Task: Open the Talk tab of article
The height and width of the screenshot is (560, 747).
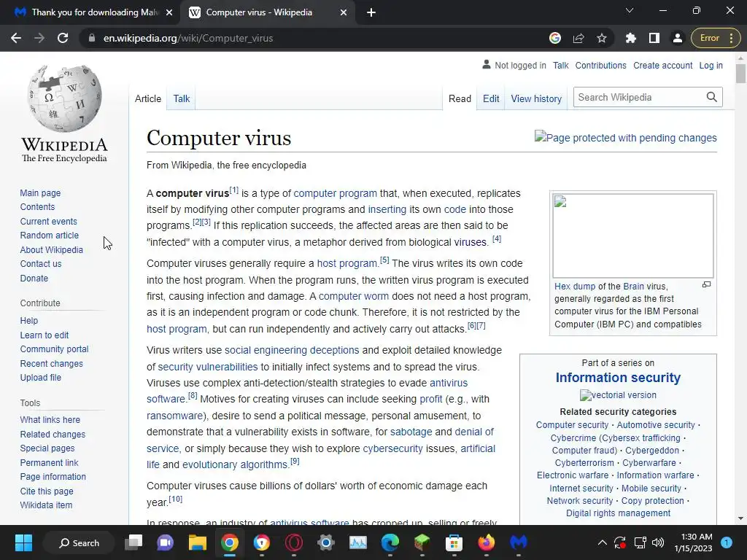Action: tap(182, 98)
